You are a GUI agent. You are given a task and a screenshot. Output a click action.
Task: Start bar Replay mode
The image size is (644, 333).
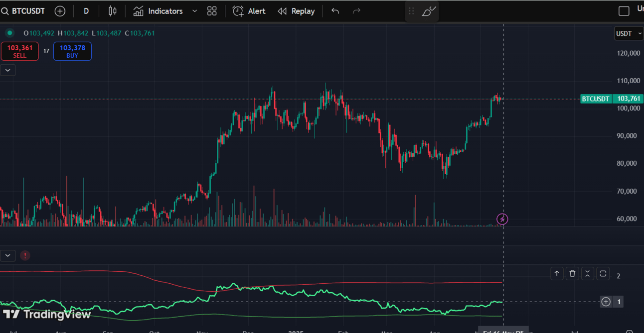click(297, 11)
